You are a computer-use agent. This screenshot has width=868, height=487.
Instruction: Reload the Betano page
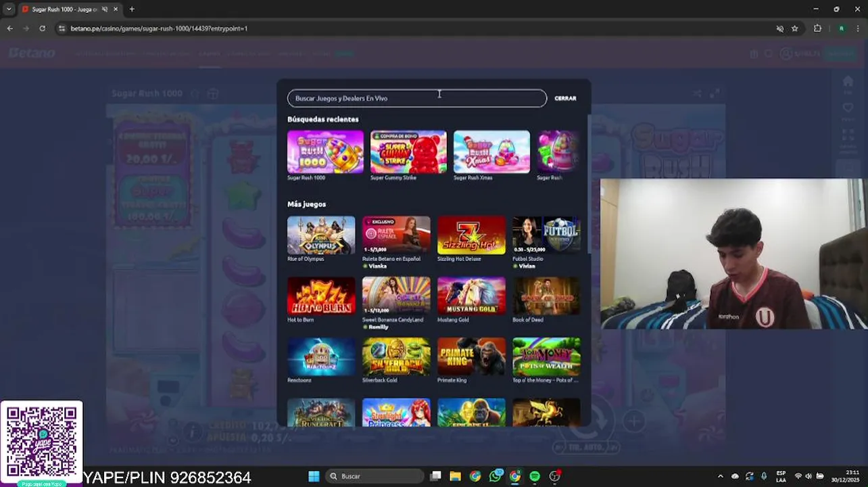coord(42,28)
